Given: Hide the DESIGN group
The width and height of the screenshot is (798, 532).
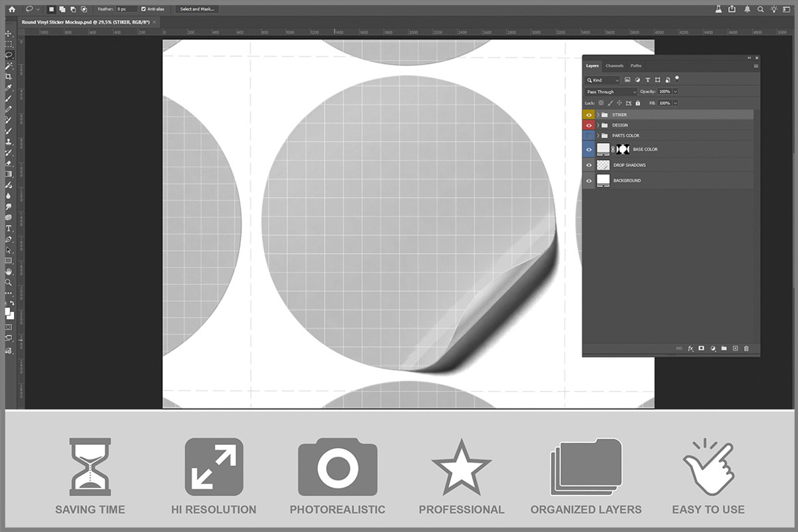Looking at the screenshot, I should coord(589,125).
